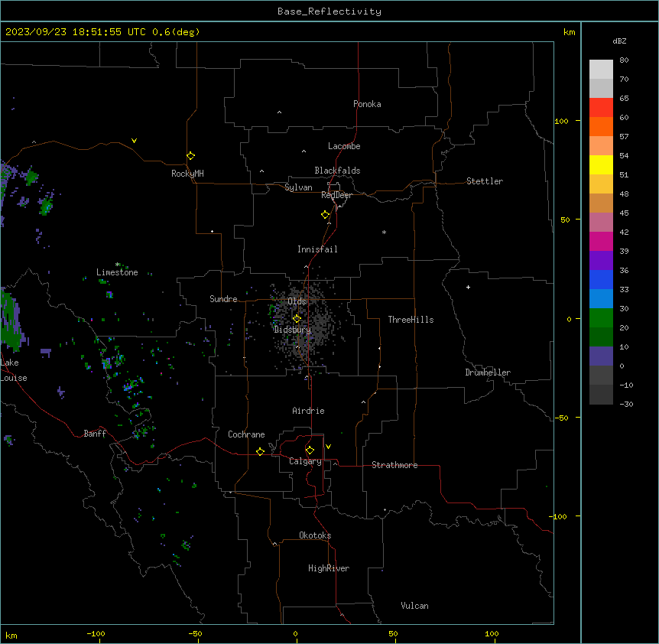The image size is (659, 644).
Task: Select the magenta swatch between 42 and 39 dBZ
Action: tap(601, 241)
